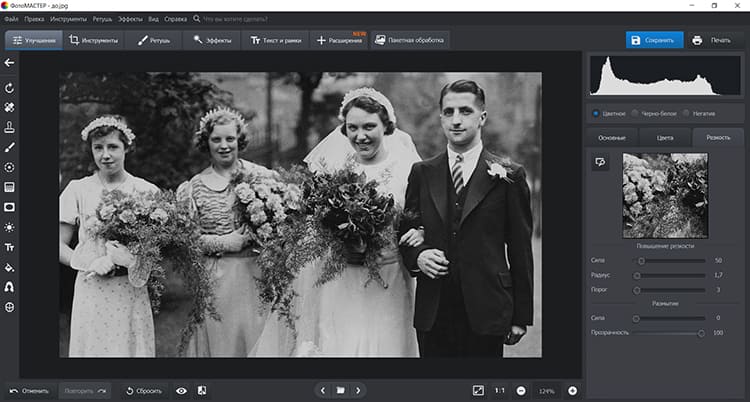Image resolution: width=750 pixels, height=402 pixels.
Task: Select the brush tool in left sidebar
Action: [x=9, y=147]
